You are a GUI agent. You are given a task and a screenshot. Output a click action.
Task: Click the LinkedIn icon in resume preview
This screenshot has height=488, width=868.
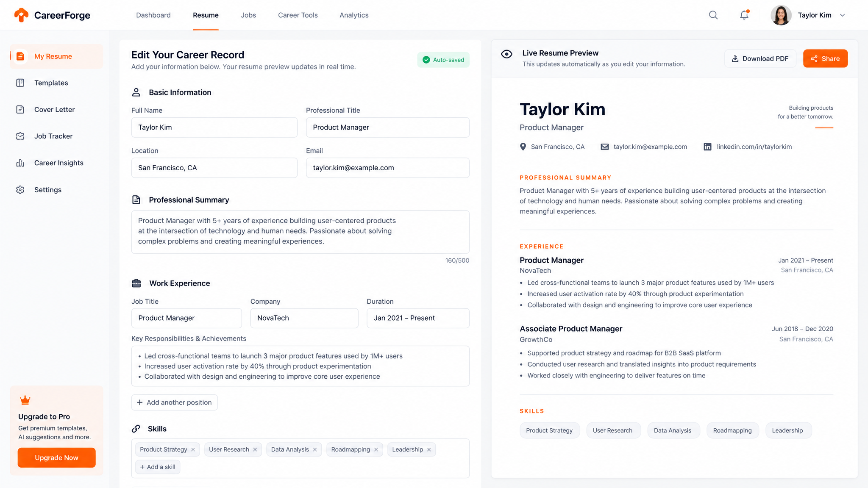pyautogui.click(x=707, y=147)
